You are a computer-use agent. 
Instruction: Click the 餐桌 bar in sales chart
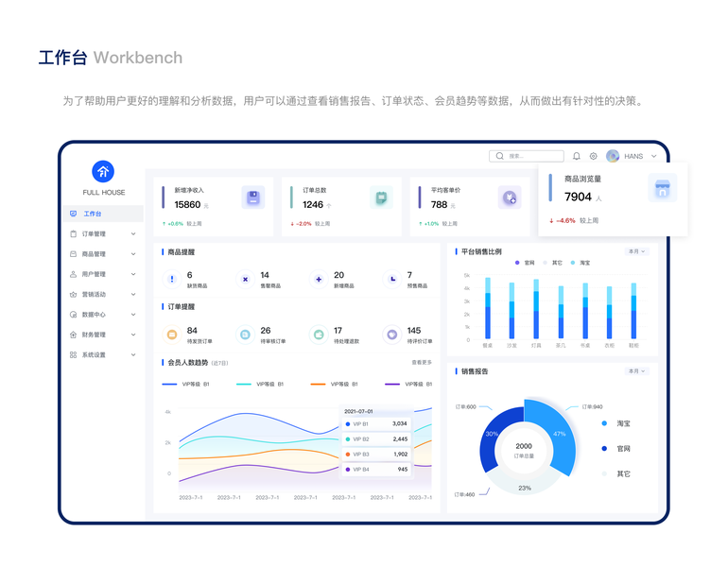pyautogui.click(x=488, y=308)
